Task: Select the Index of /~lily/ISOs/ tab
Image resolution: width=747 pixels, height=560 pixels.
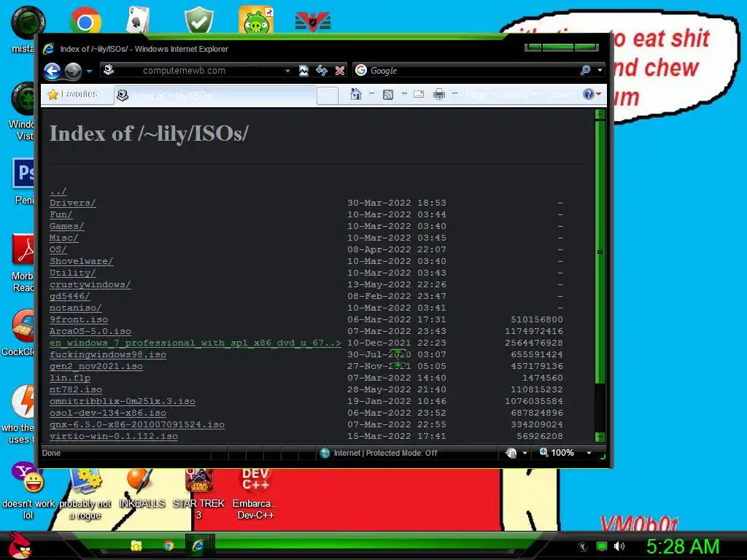Action: click(215, 96)
